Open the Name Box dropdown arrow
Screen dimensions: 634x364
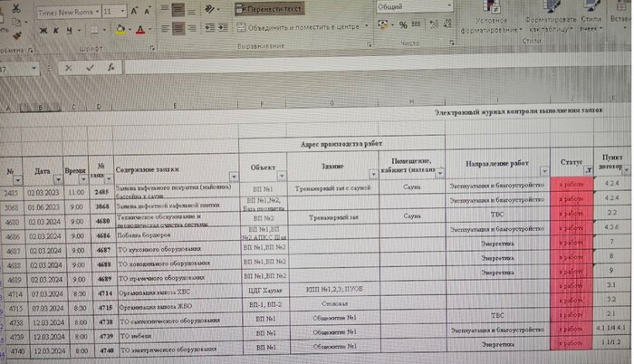click(34, 68)
